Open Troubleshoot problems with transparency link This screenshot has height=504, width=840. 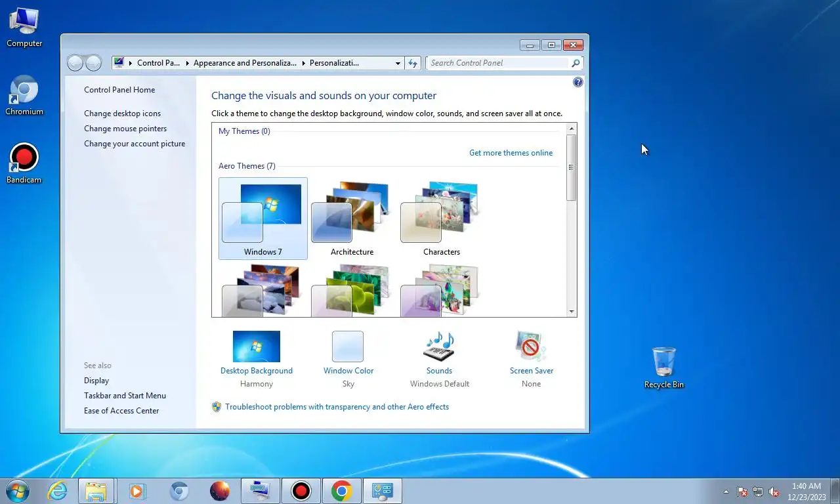tap(337, 407)
